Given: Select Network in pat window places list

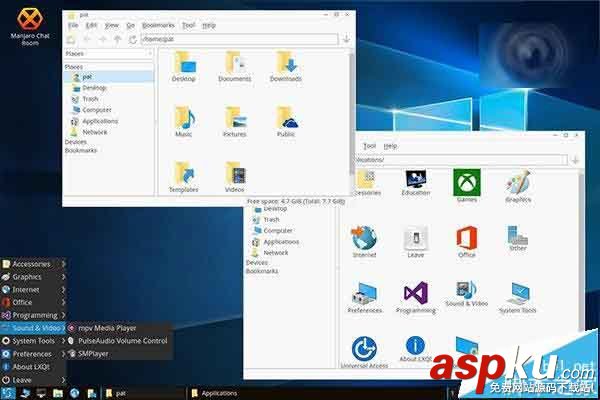Looking at the screenshot, I should 90,132.
